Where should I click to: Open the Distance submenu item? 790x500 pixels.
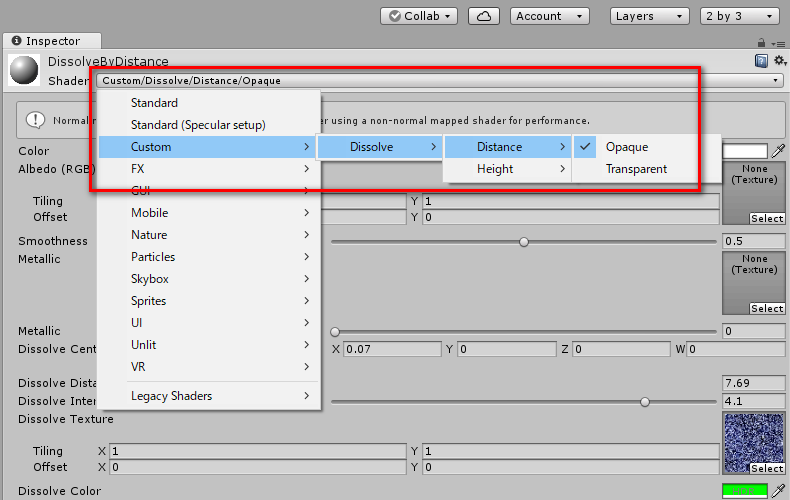[507, 147]
